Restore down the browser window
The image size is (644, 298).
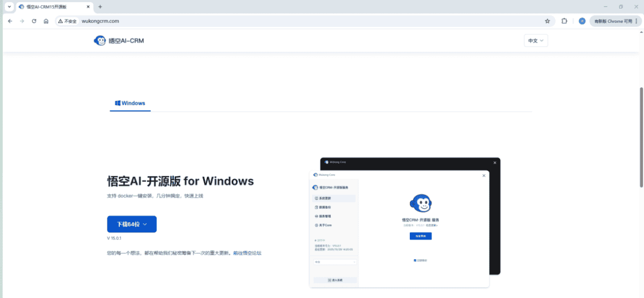click(x=620, y=6)
